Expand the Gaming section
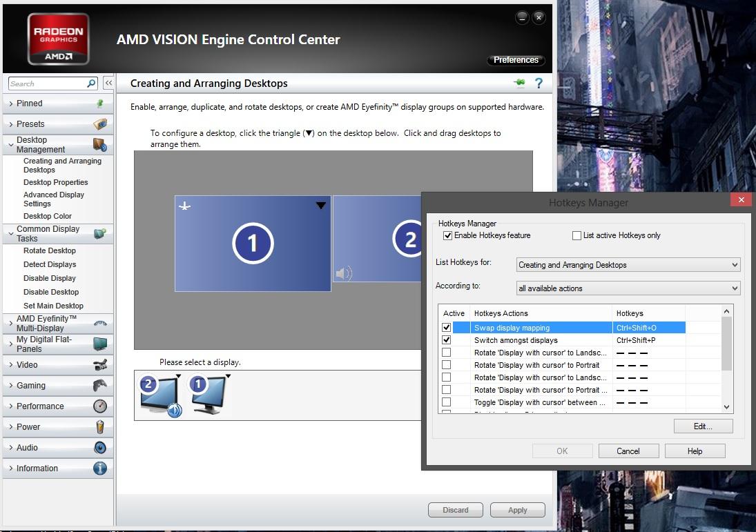Viewport: 756px width, 532px height. [10, 386]
